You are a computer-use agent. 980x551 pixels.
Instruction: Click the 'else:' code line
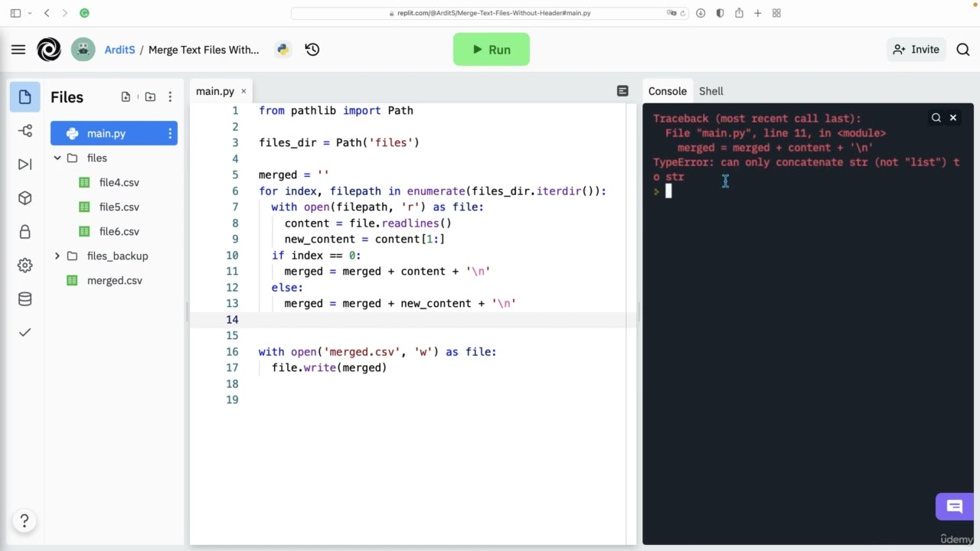coord(287,287)
